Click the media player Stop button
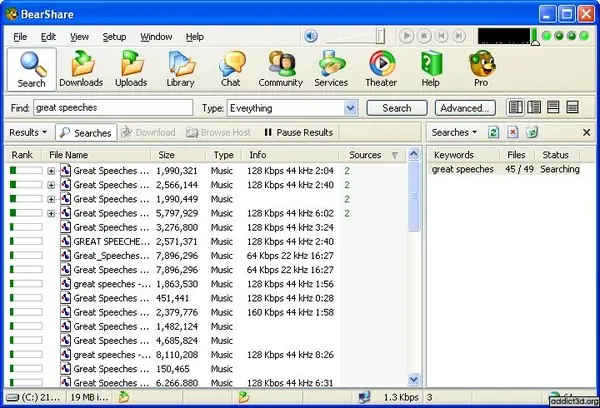Viewport: 600px width, 408px height. [x=424, y=36]
